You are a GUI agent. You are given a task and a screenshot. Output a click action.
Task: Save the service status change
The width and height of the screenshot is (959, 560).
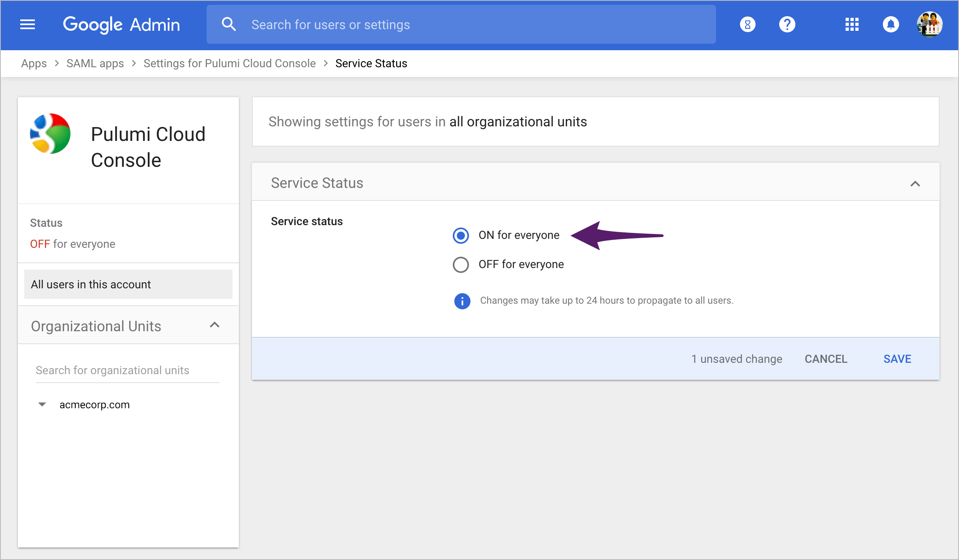pos(897,359)
